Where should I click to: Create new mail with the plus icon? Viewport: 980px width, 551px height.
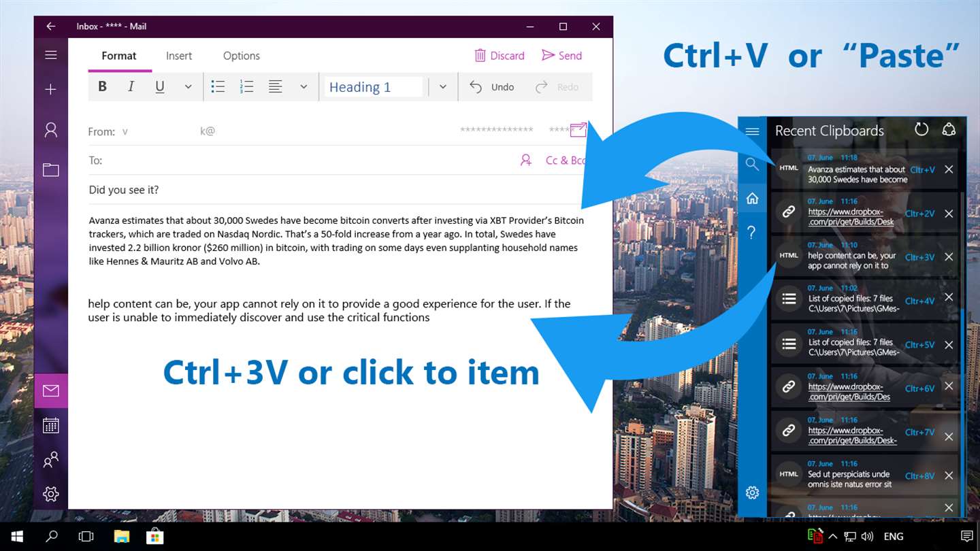click(x=51, y=89)
